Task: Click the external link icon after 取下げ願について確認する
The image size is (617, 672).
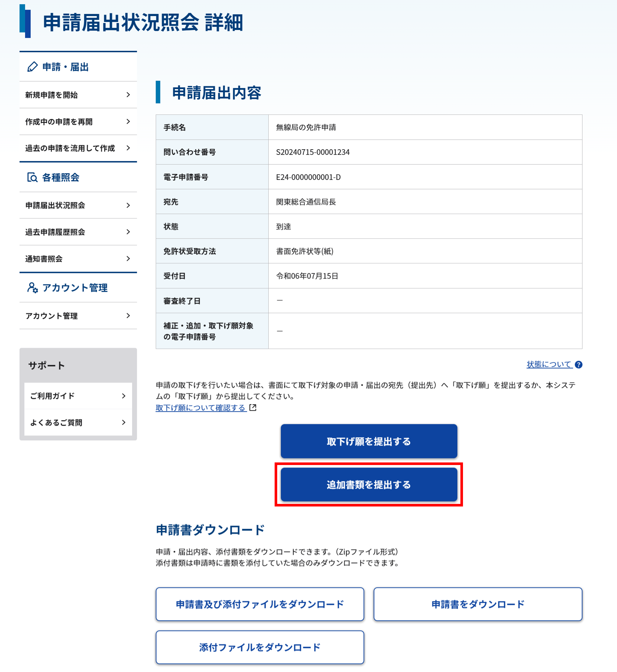Action: click(253, 407)
